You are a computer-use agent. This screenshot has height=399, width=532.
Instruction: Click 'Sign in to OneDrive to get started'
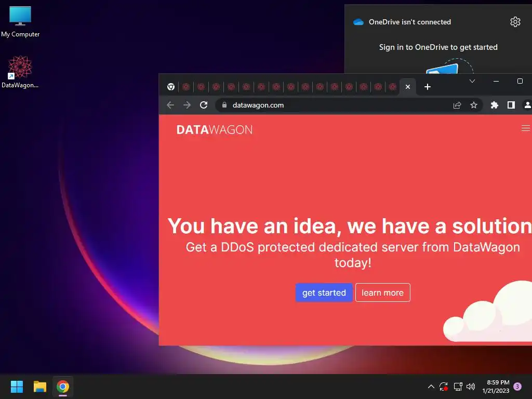[438, 47]
